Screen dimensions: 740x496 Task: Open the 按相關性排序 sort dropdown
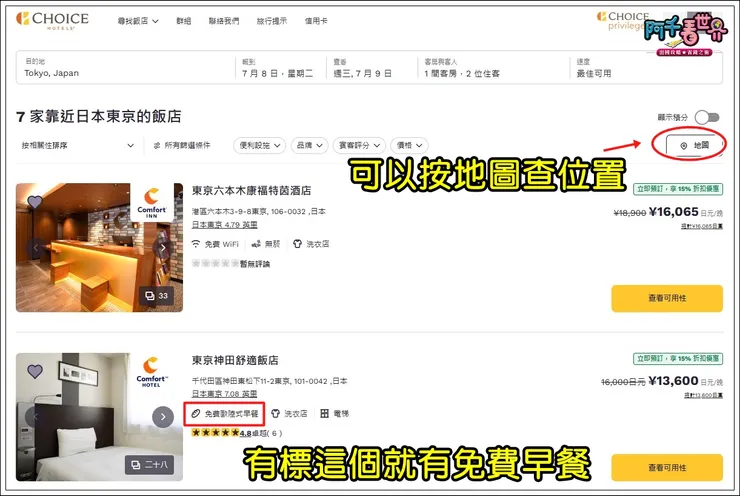click(x=77, y=145)
